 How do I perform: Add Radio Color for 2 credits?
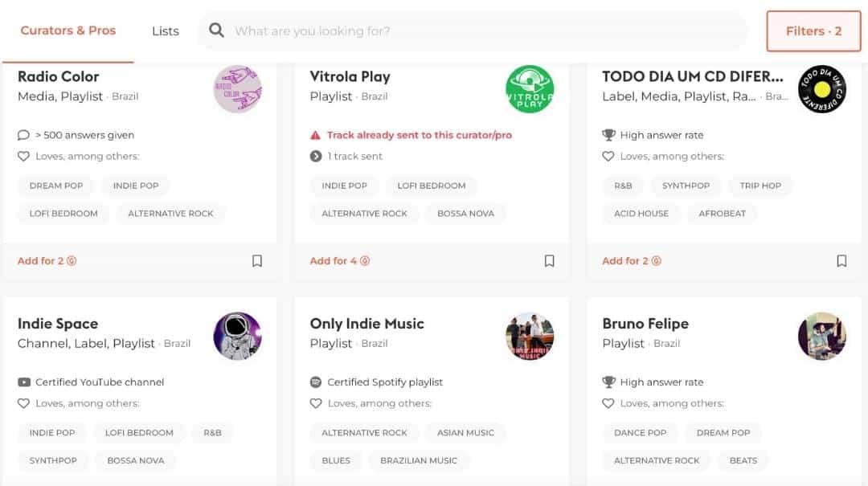[x=47, y=261]
